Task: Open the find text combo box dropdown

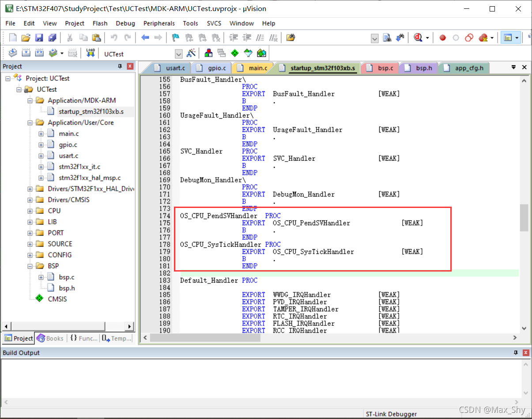Action: 375,38
